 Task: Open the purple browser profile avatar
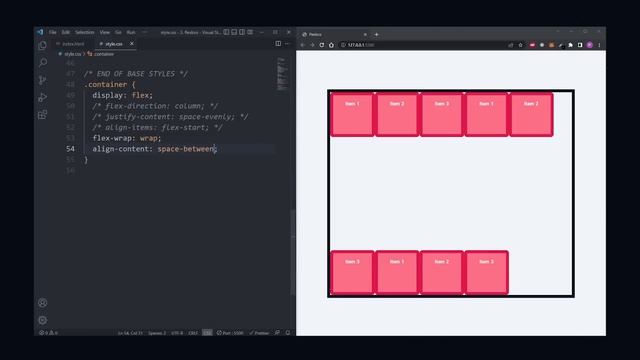[x=589, y=45]
